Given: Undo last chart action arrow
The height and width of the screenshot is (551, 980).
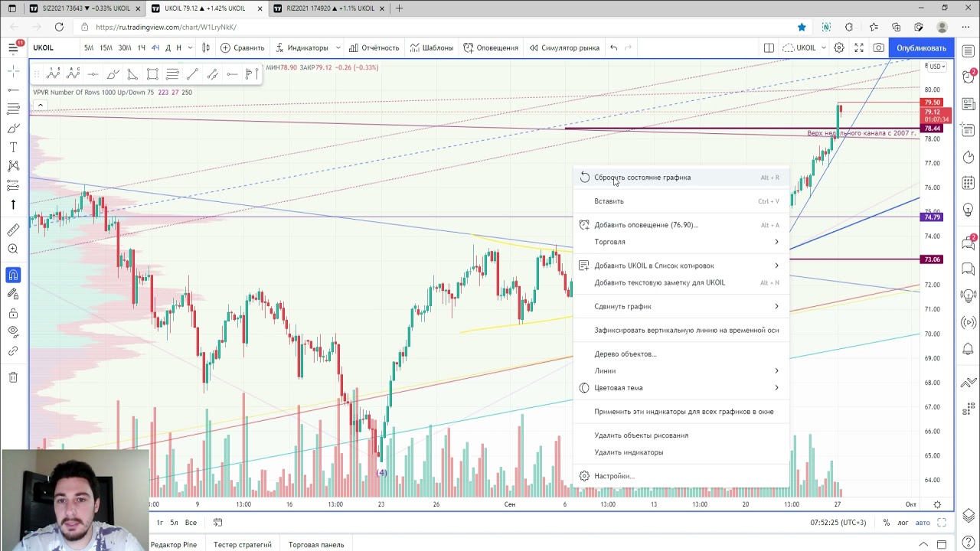Looking at the screenshot, I should click(613, 47).
